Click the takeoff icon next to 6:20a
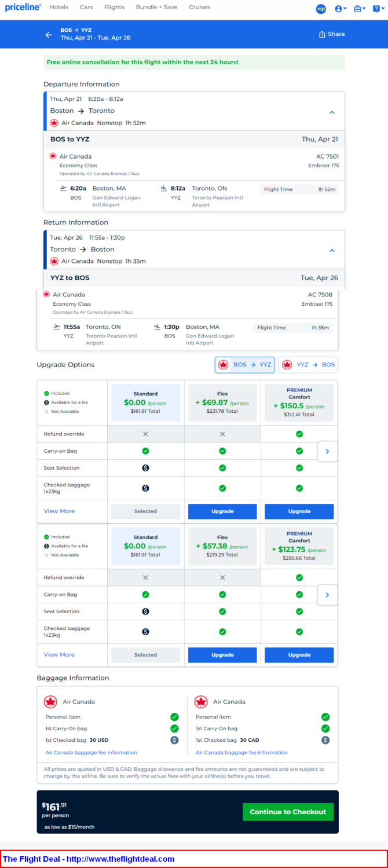Screen dimensions: 388x868 [63, 189]
